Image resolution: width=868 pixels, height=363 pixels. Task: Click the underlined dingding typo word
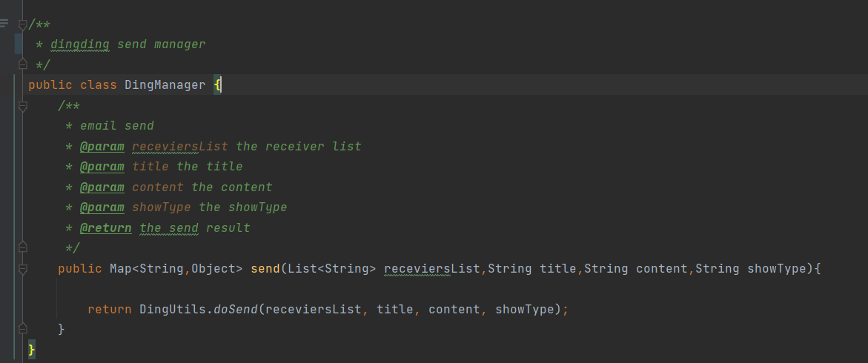tap(79, 44)
